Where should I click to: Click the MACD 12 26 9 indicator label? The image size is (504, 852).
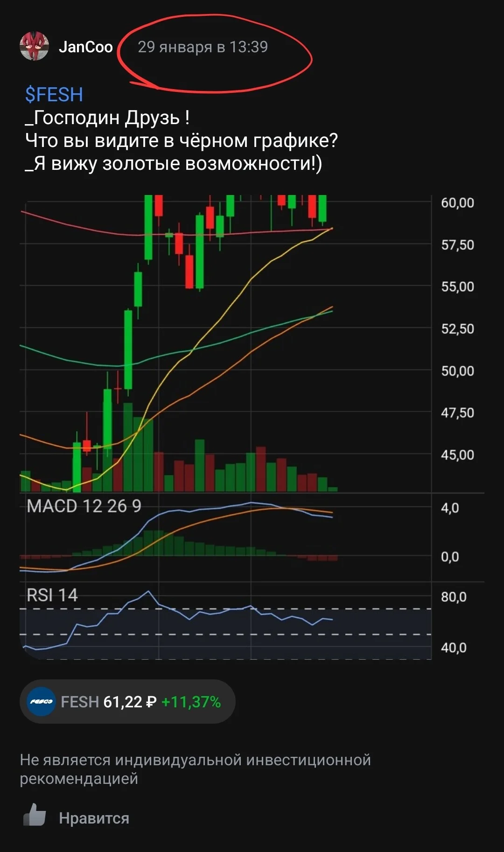point(84,506)
